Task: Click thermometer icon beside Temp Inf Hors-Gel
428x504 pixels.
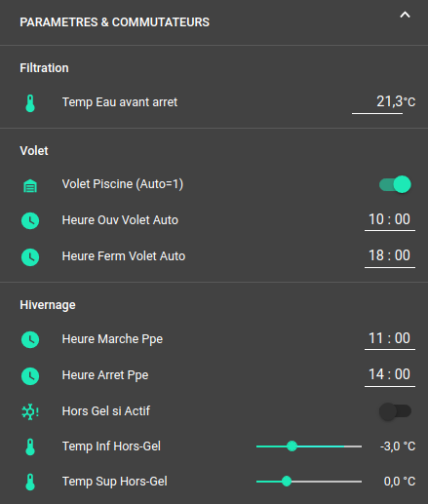Action: [30, 446]
